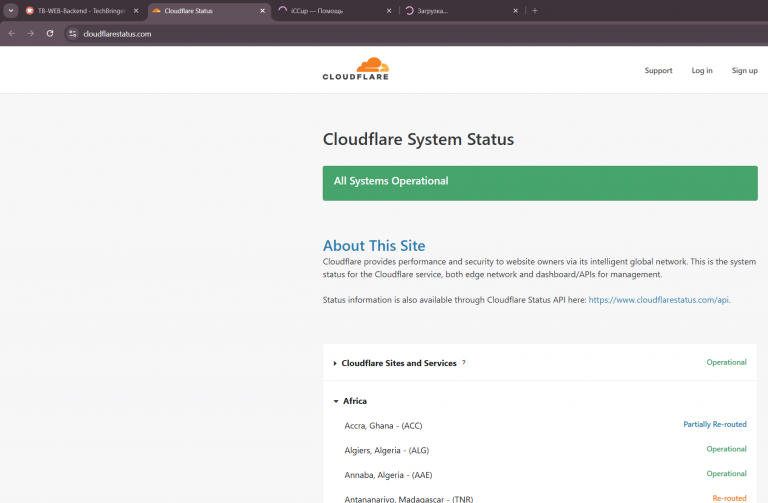Click the All Systems Operational banner
768x503 pixels.
pos(540,183)
